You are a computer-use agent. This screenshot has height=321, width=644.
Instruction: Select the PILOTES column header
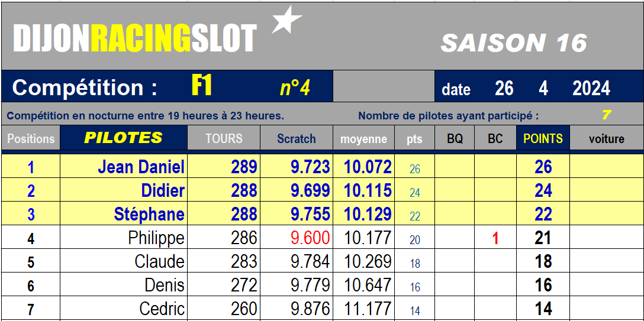pos(124,138)
